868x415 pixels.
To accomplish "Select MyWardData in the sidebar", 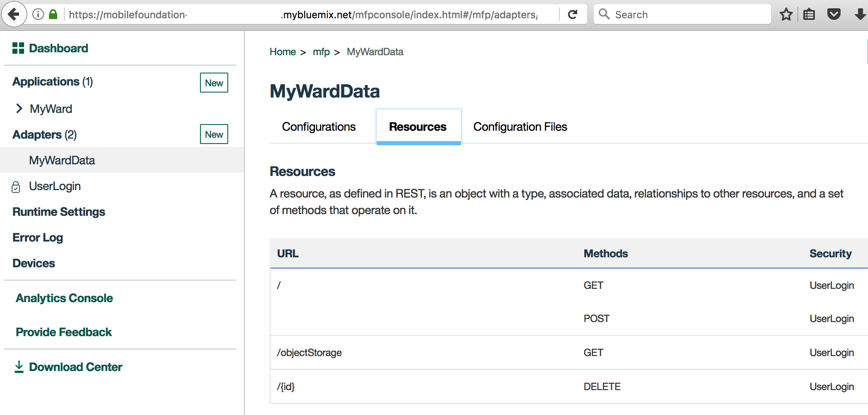I will pyautogui.click(x=61, y=160).
